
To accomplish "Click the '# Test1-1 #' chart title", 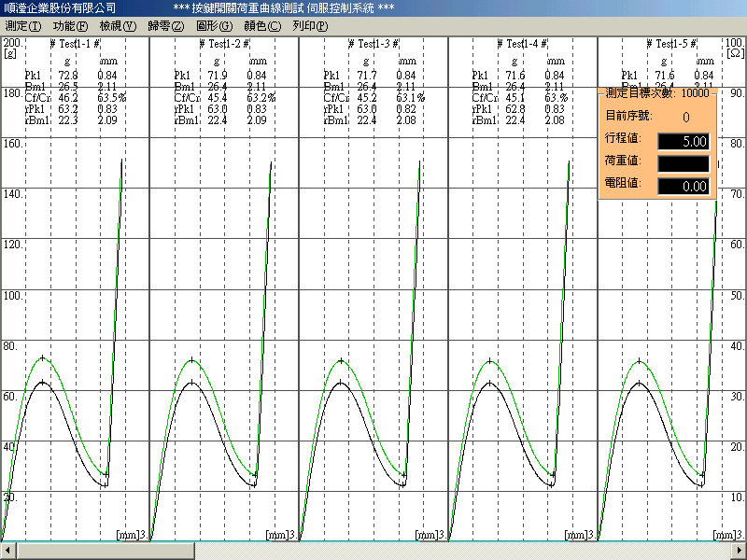I will click(x=75, y=44).
